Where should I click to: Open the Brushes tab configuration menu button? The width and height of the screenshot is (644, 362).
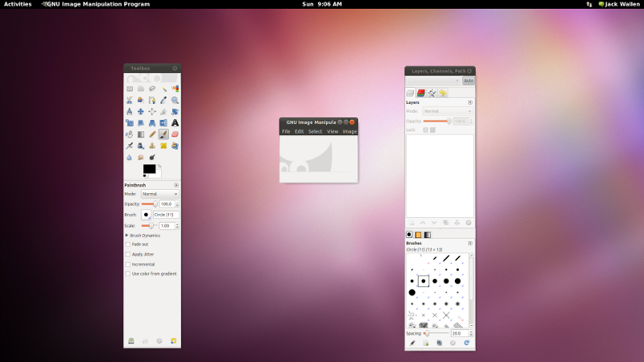470,244
